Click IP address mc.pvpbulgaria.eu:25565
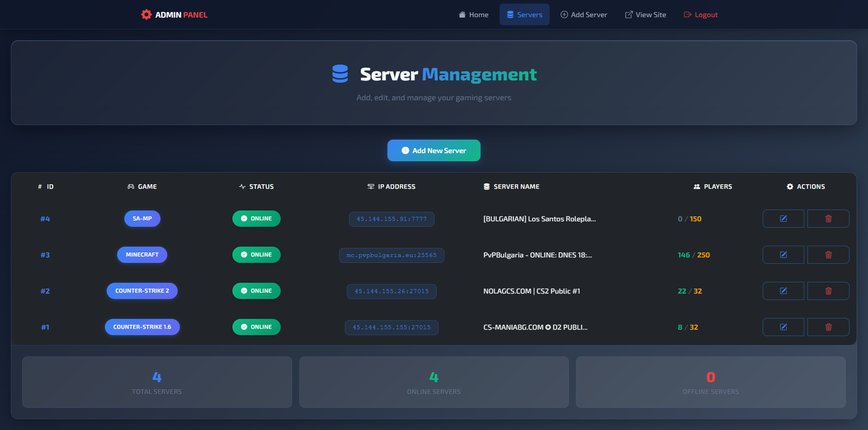This screenshot has width=868, height=430. tap(392, 255)
